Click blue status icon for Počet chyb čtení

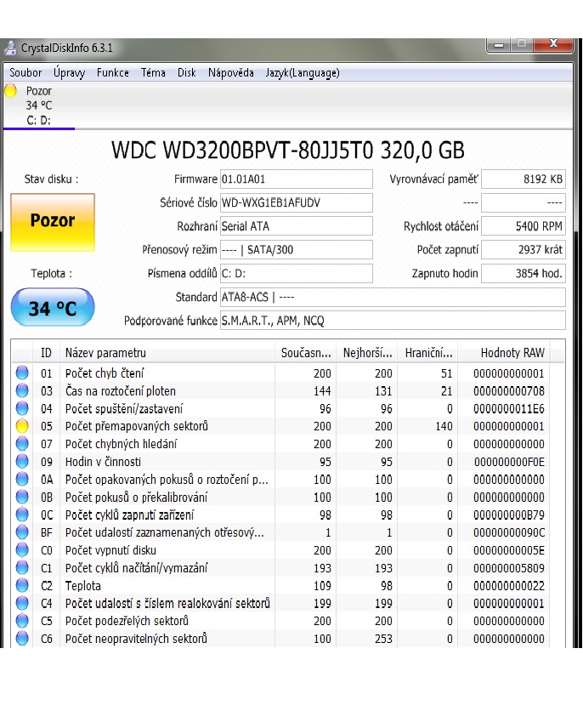pyautogui.click(x=22, y=373)
